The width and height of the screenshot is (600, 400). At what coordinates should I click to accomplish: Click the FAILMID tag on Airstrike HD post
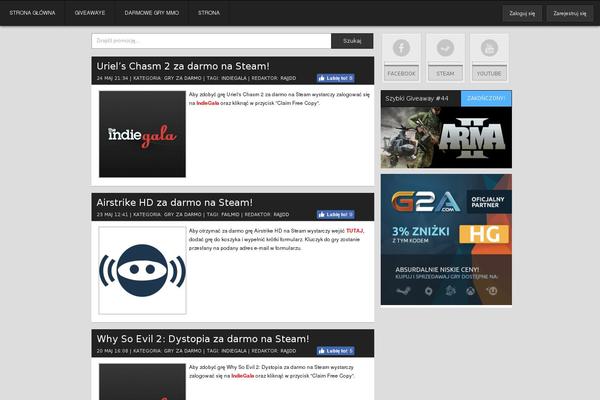(x=230, y=214)
